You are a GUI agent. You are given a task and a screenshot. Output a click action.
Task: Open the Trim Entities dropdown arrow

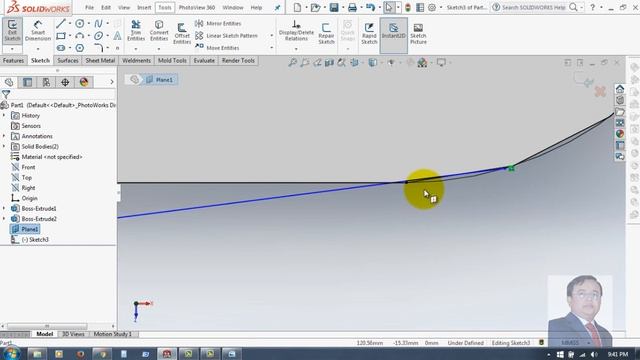pos(136,49)
